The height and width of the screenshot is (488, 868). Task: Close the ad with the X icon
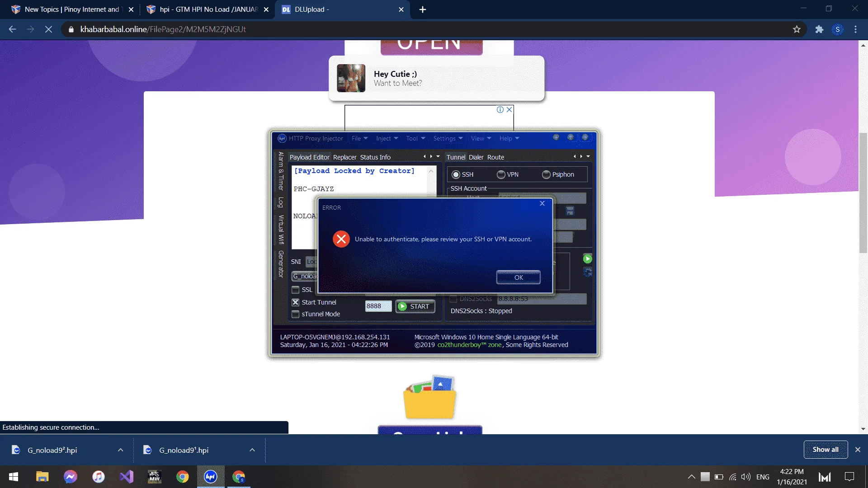[x=509, y=109]
